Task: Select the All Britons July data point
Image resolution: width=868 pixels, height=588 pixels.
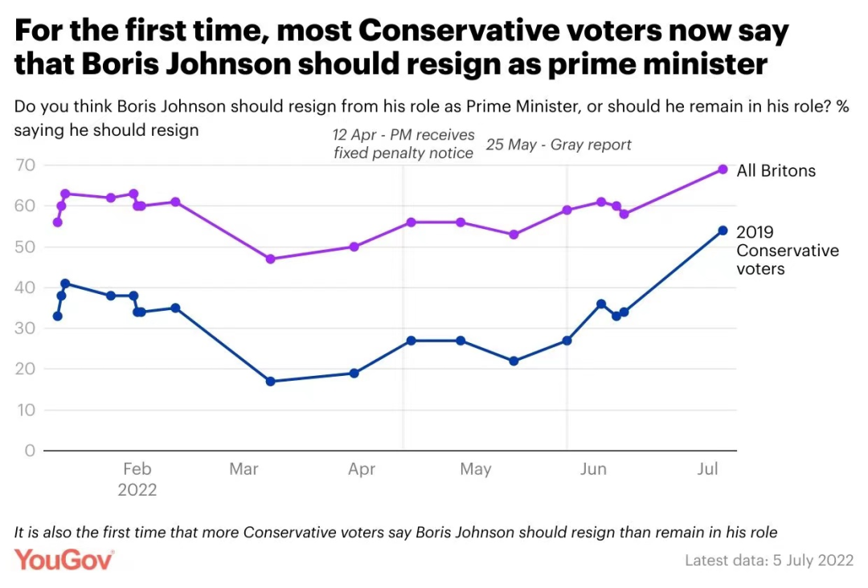Action: click(x=723, y=169)
